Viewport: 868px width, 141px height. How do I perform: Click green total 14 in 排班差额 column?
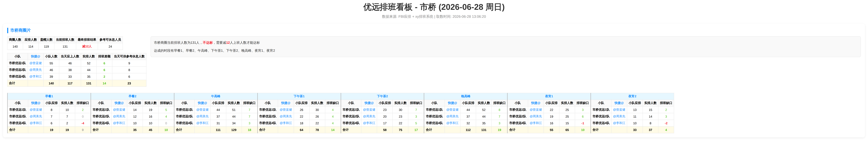coord(104,83)
